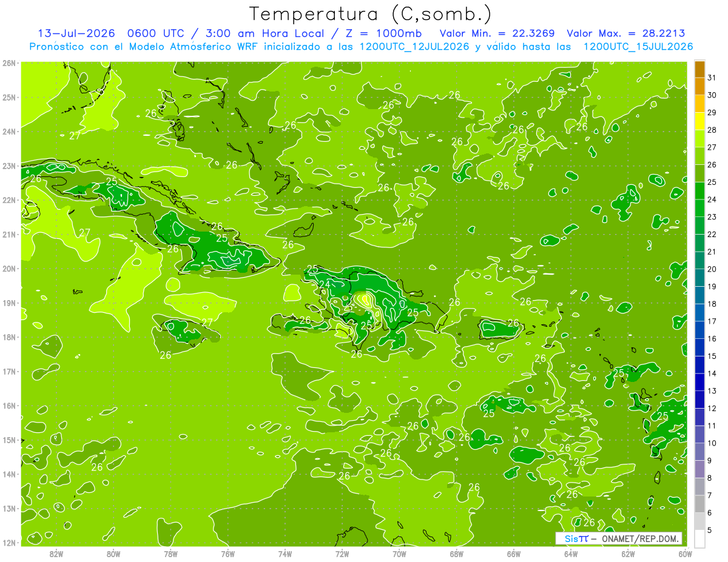Click the "72W" longitude axis label
Viewport: 728px width, 562px height.
click(x=342, y=554)
